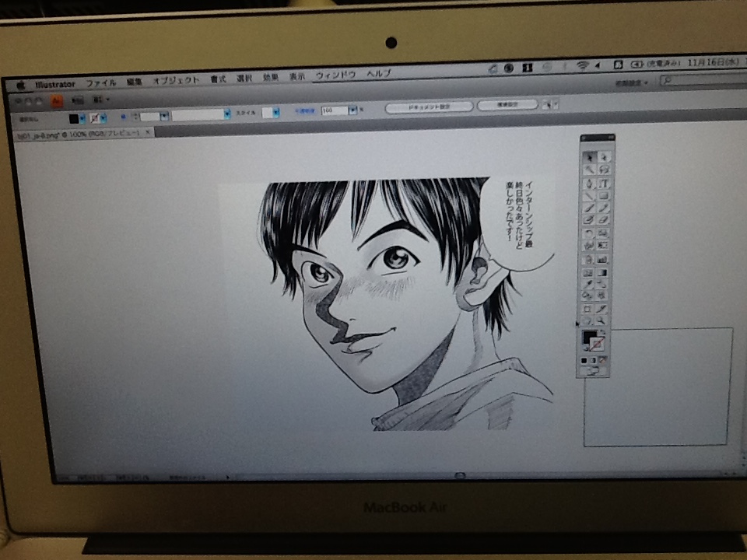747x560 pixels.
Task: Swap fill and stroke colors
Action: coord(602,331)
